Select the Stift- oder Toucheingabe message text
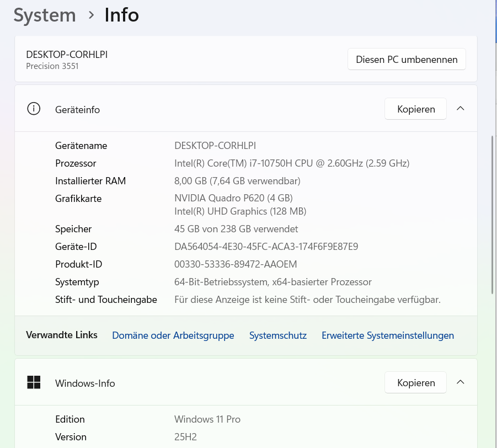Image resolution: width=497 pixels, height=448 pixels. [307, 300]
